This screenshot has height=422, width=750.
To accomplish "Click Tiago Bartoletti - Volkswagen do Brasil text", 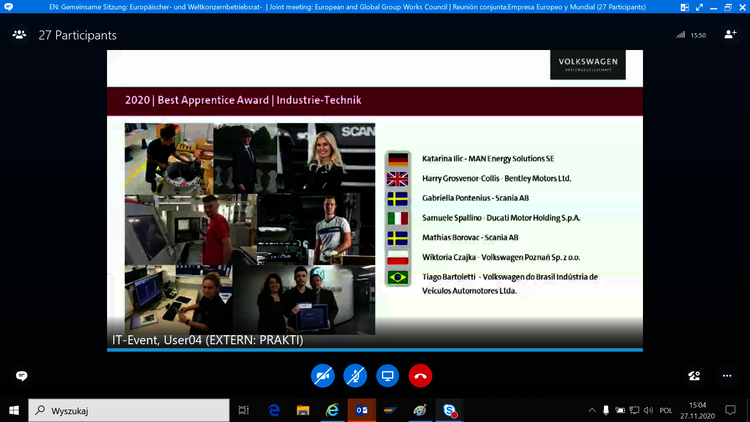I will click(x=510, y=283).
